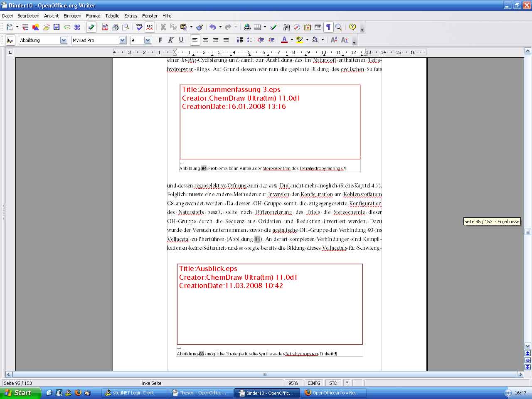Click the OpenOffice Help icon
Image resolution: width=532 pixels, height=399 pixels.
(352, 27)
